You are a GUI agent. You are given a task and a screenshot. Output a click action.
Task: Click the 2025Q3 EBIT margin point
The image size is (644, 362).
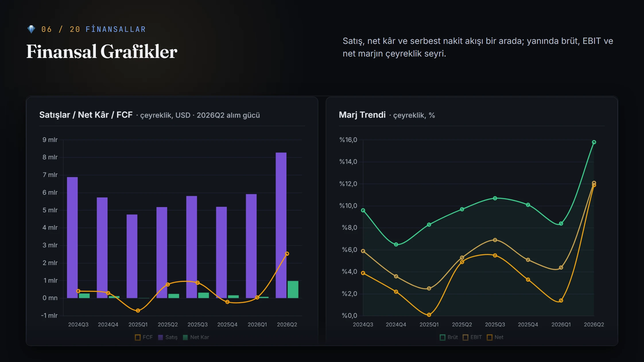coord(495,240)
